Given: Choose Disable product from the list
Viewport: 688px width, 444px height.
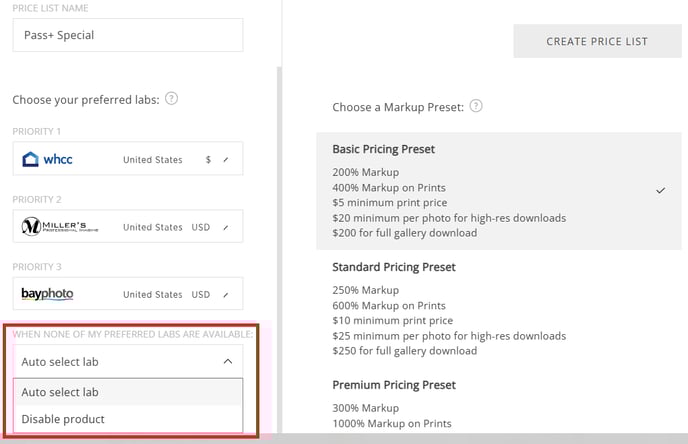Looking at the screenshot, I should click(128, 419).
